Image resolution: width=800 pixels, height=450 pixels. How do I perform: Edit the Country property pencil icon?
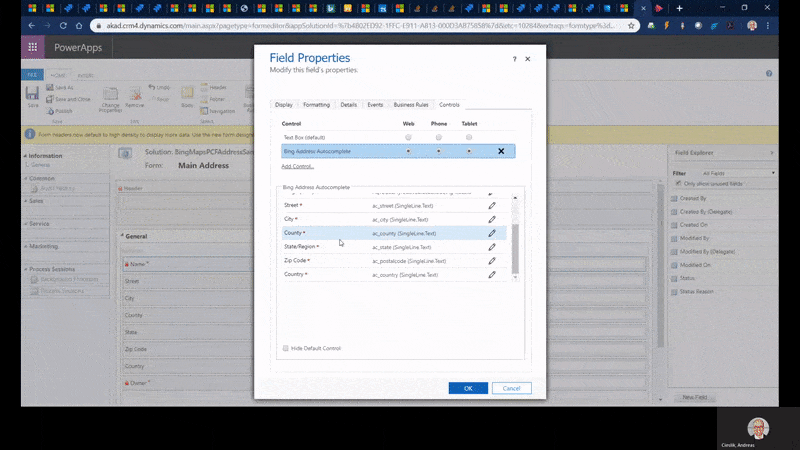pyautogui.click(x=492, y=274)
